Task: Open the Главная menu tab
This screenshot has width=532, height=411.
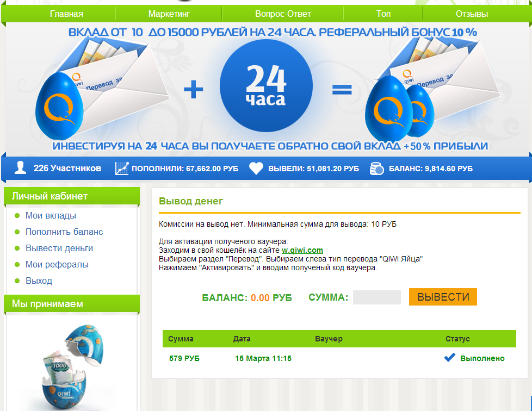Action: 66,14
